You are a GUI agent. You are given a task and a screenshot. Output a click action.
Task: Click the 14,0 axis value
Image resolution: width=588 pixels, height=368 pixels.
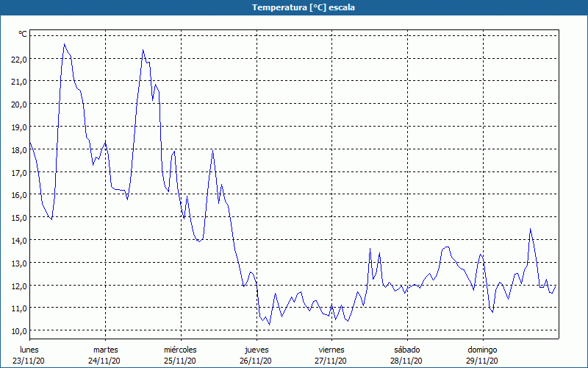point(19,241)
